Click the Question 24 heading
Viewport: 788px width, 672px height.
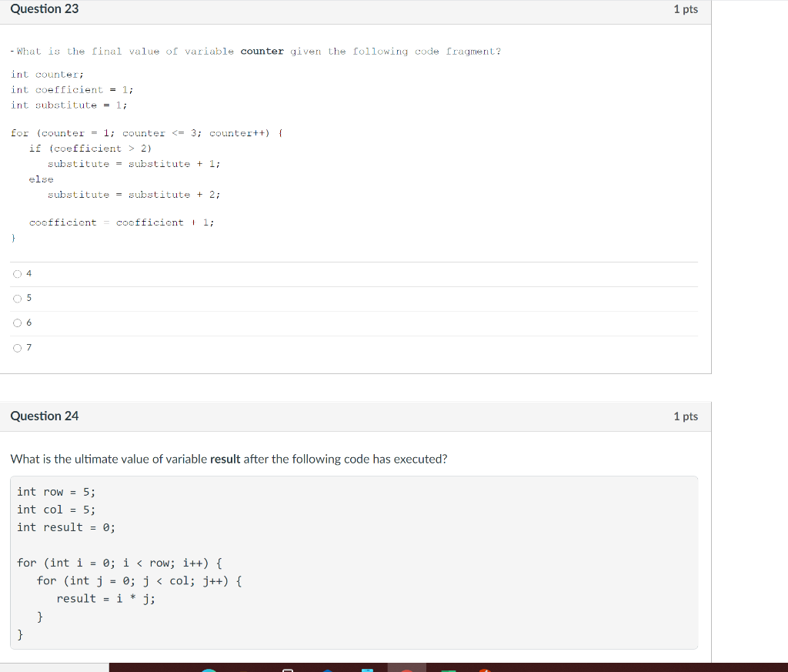pos(45,416)
